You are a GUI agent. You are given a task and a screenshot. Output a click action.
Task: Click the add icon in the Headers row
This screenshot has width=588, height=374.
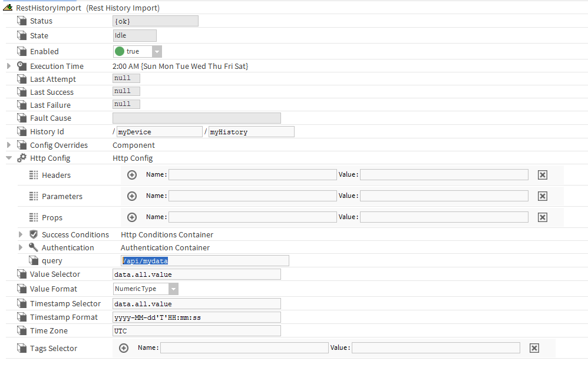[x=132, y=175]
